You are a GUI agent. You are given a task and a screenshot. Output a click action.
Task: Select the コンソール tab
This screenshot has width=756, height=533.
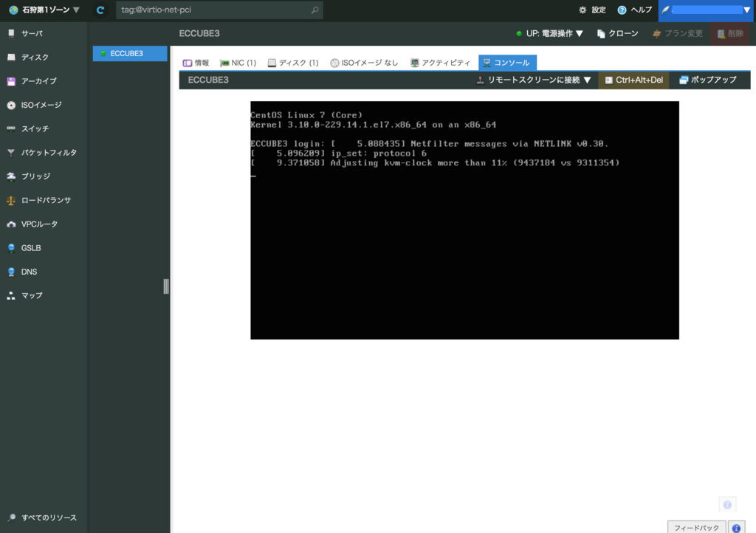507,63
